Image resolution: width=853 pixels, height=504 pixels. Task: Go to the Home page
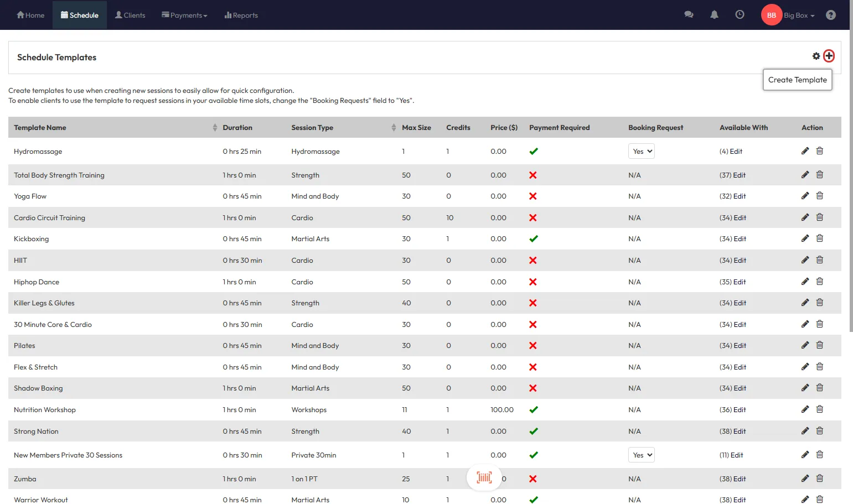(30, 15)
